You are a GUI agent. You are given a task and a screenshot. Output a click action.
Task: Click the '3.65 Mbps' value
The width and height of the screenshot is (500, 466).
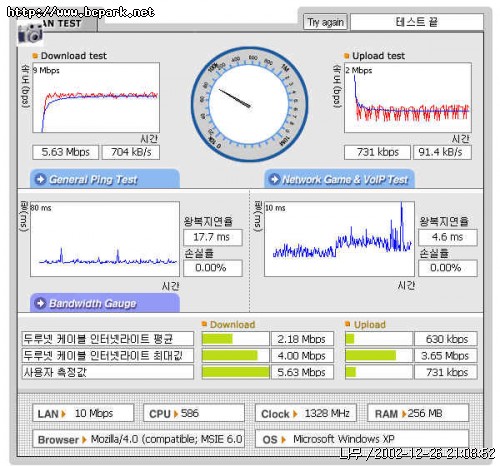point(446,356)
